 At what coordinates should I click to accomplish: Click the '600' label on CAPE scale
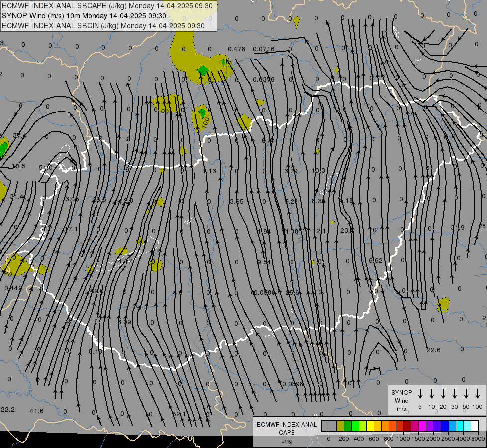374,439
